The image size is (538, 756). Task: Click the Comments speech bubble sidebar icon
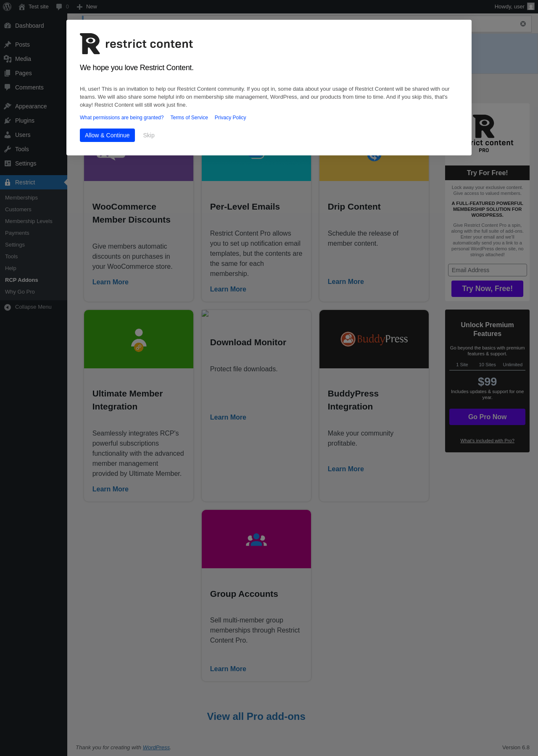[8, 87]
